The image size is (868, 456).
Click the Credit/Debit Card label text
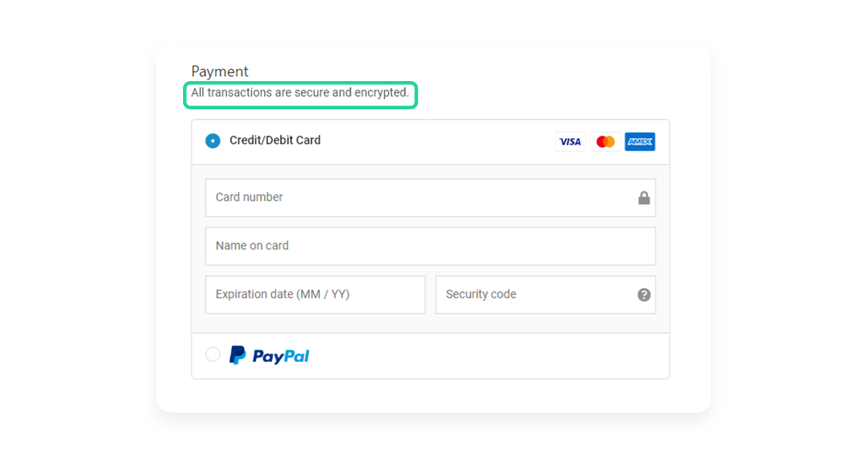275,140
